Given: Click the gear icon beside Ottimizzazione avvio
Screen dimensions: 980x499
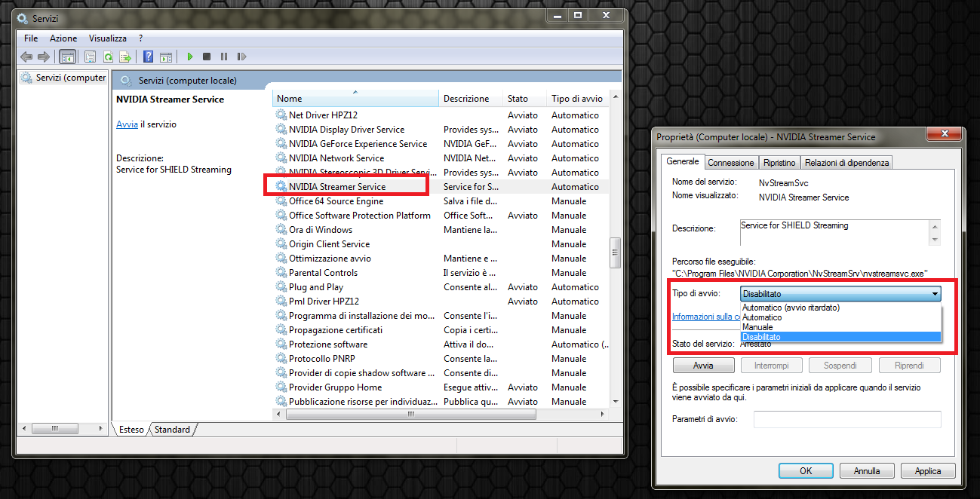Looking at the screenshot, I should (281, 259).
